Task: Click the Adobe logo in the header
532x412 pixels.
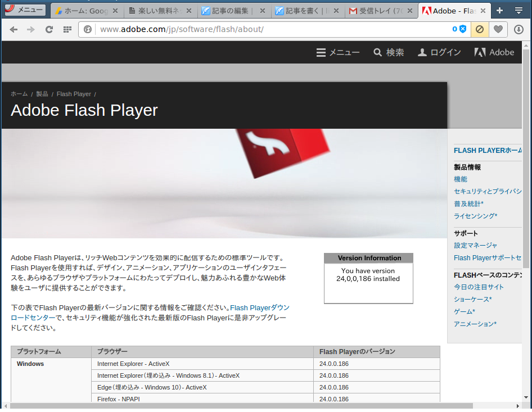Action: 494,53
